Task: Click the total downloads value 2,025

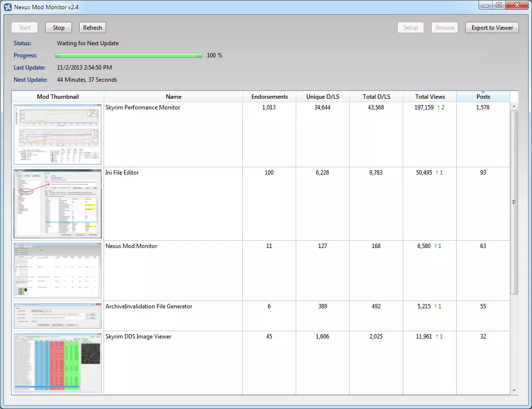Action: click(x=376, y=337)
